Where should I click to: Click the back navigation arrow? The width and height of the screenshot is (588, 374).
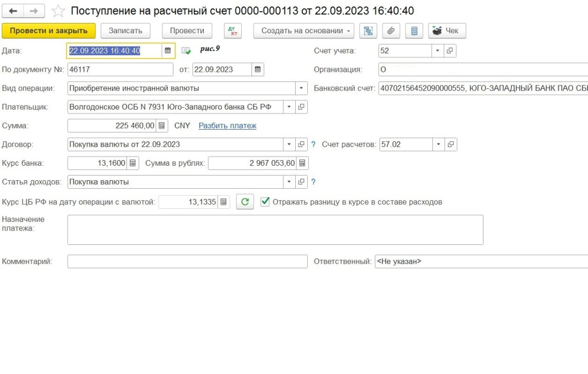(13, 11)
